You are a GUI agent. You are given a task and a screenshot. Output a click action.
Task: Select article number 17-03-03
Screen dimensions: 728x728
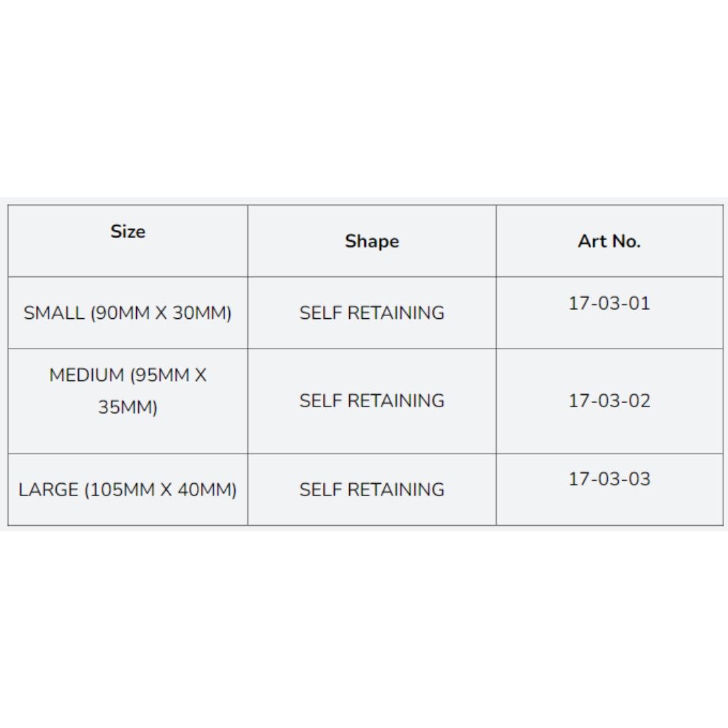point(609,479)
